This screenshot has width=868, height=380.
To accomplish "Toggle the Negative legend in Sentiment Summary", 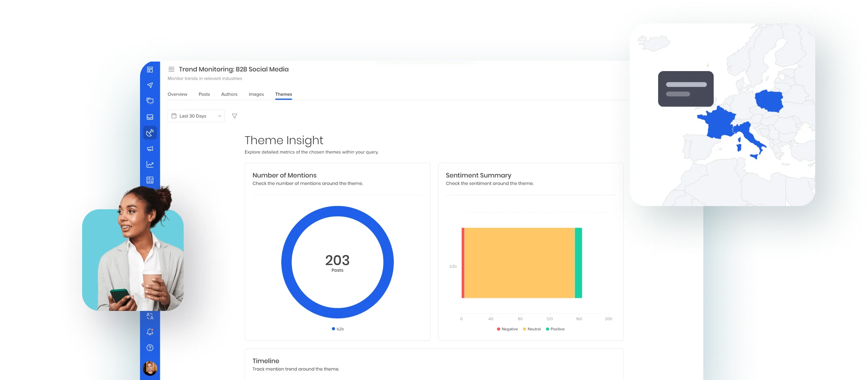I will 508,329.
